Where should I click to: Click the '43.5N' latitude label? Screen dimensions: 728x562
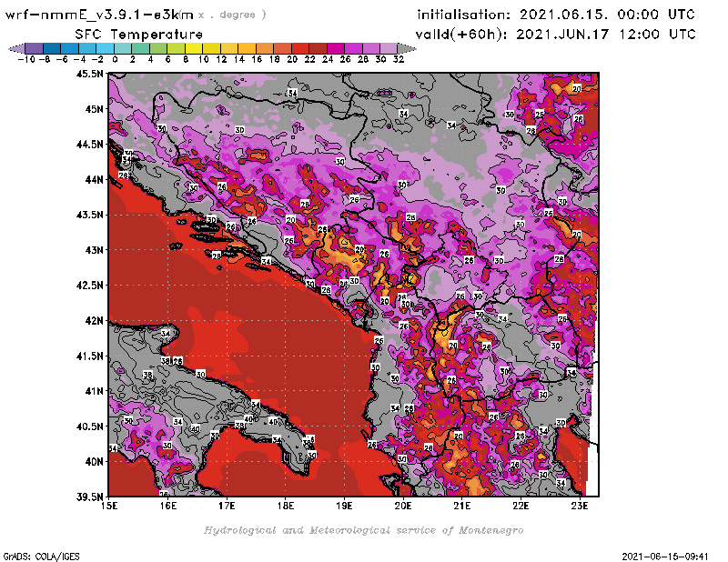click(89, 215)
